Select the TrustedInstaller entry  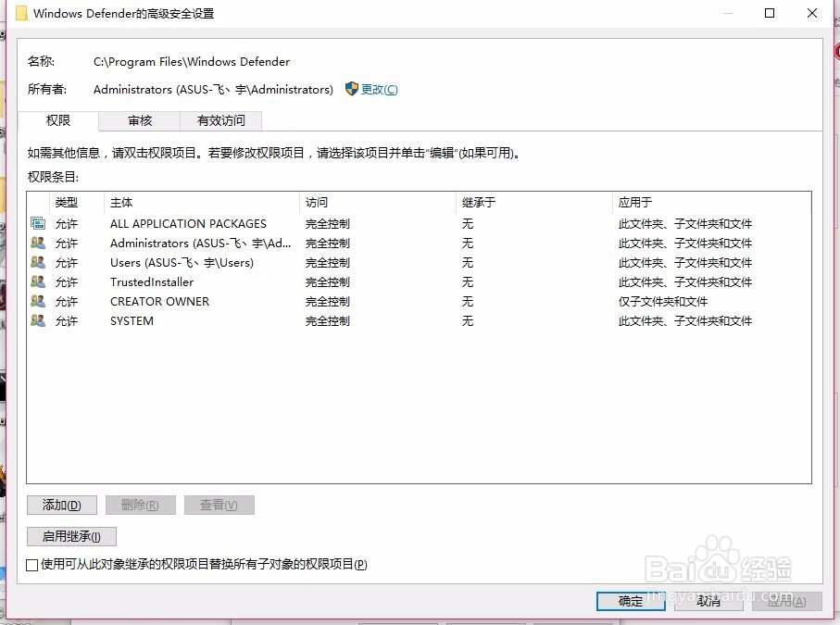tap(152, 282)
